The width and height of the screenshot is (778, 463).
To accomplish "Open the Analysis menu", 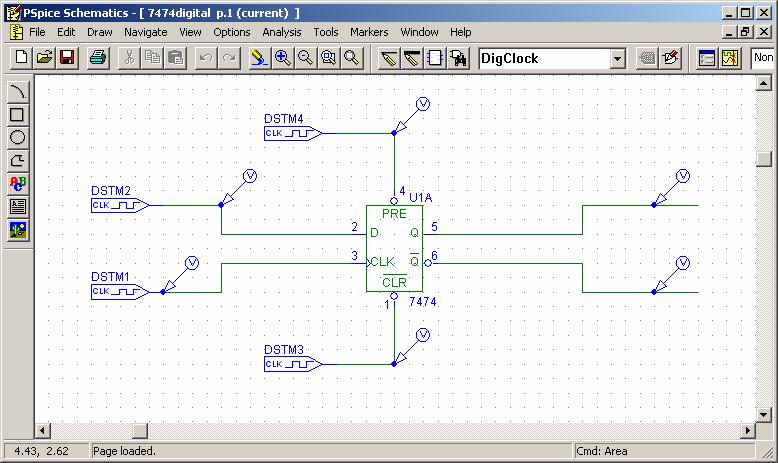I will point(282,32).
